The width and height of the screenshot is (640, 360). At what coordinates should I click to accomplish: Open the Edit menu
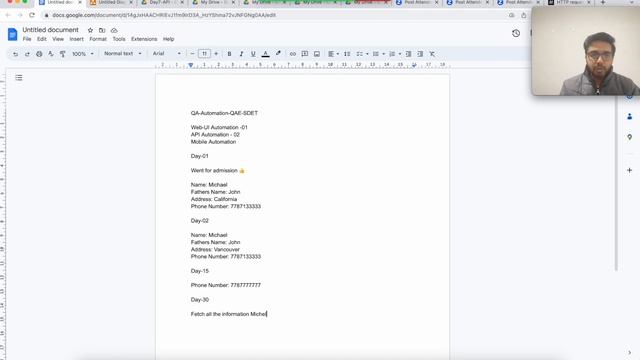[x=42, y=39]
